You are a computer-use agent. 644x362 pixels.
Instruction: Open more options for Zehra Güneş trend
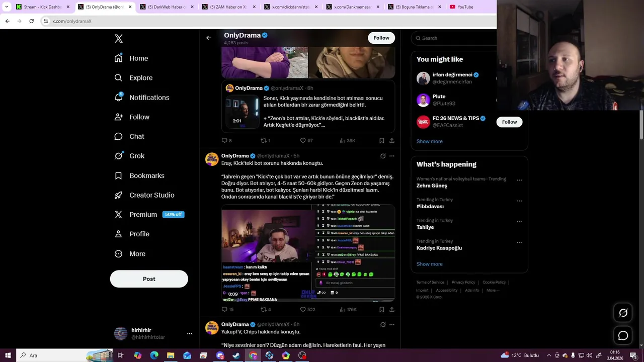[x=519, y=180]
